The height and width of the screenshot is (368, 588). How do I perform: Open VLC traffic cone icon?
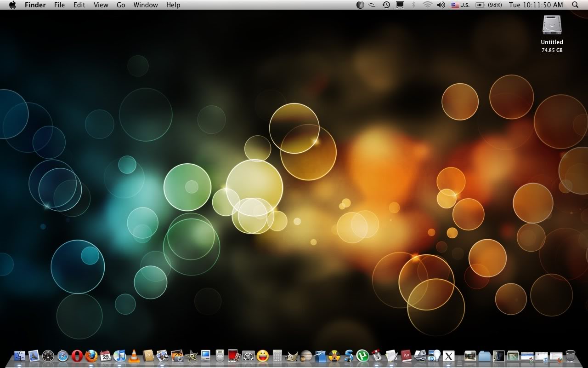tap(134, 356)
